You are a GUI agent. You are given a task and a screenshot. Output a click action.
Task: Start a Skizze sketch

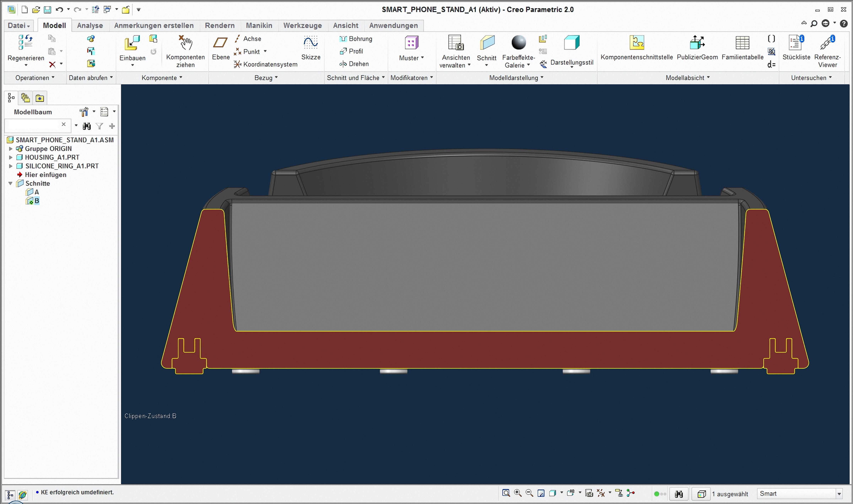(311, 48)
